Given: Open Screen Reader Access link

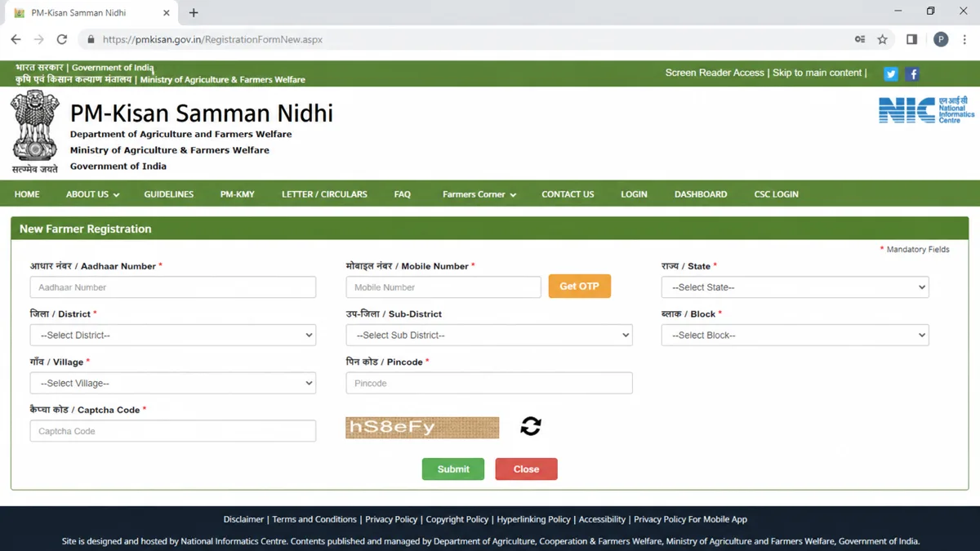Looking at the screenshot, I should [x=715, y=73].
